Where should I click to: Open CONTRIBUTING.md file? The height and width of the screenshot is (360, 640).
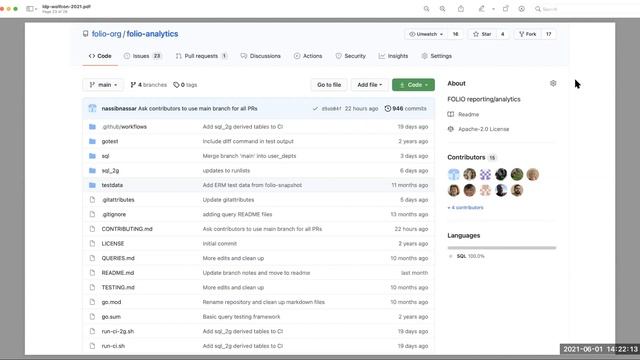pos(127,229)
